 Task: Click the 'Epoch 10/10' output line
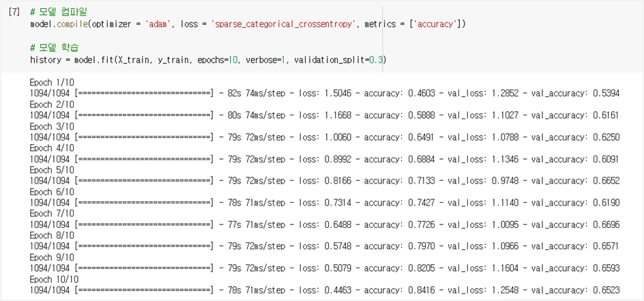point(54,279)
